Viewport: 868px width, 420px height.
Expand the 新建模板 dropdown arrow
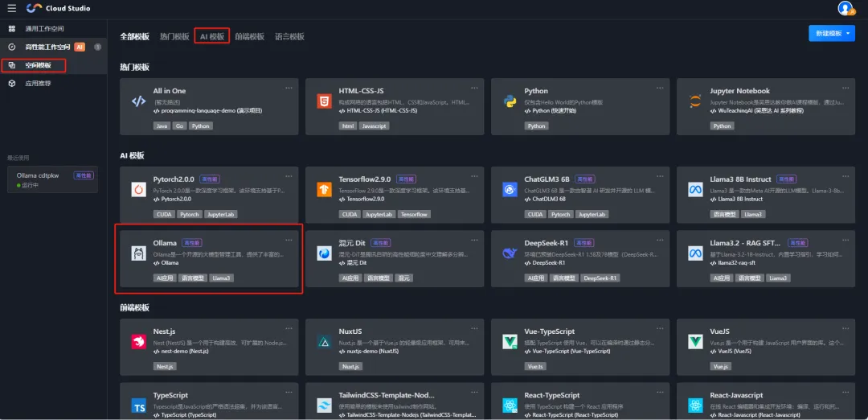click(848, 33)
